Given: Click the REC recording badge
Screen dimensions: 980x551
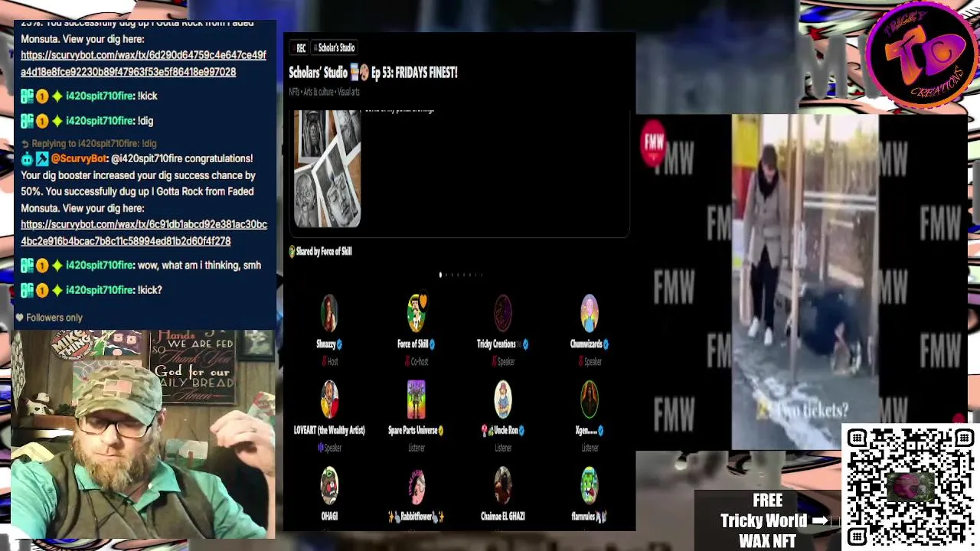Looking at the screenshot, I should [x=299, y=47].
